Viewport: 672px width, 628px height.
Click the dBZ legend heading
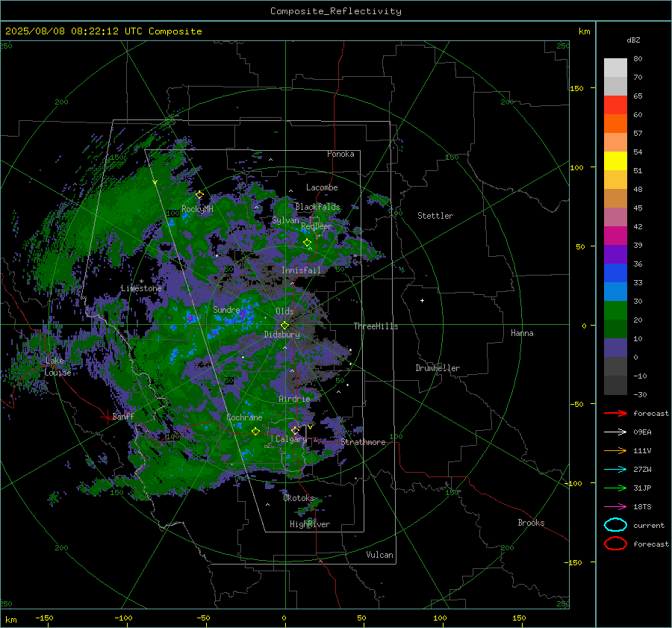click(633, 40)
